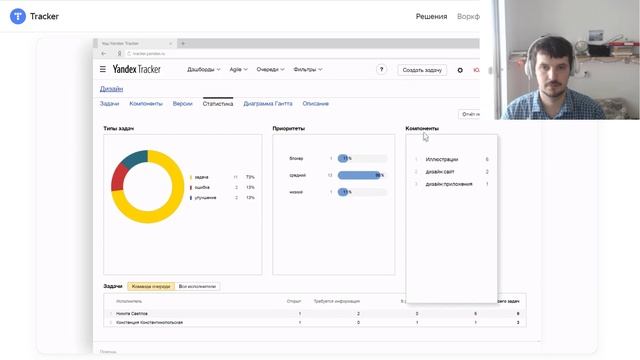Close the Yandex Tracker browser tab
Image resolution: width=640 pixels, height=360 pixels.
tap(171, 43)
